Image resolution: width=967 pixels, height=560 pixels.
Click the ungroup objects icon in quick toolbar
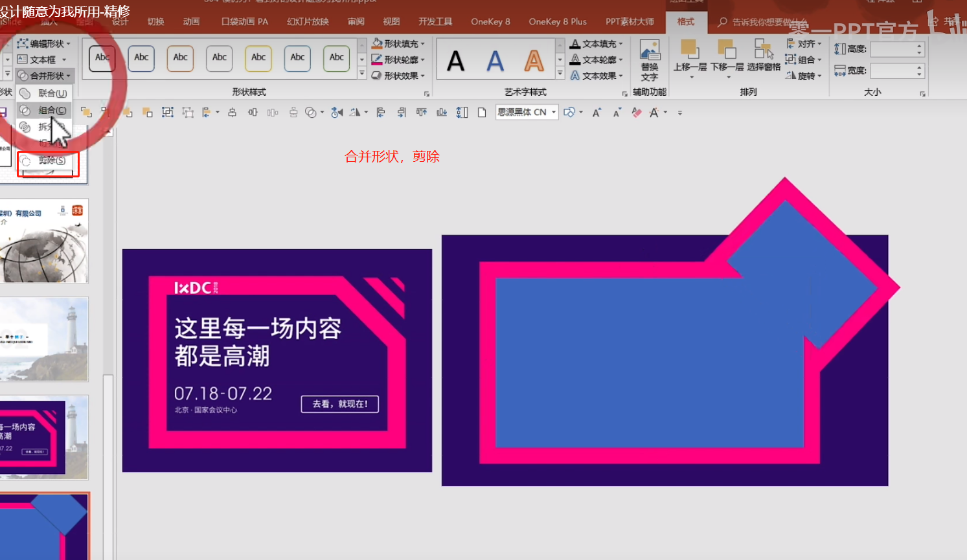pyautogui.click(x=188, y=112)
